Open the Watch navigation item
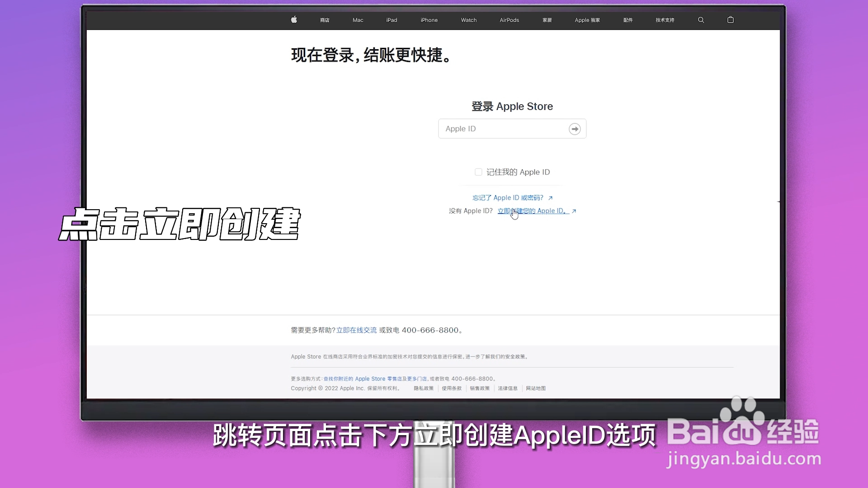Viewport: 868px width, 488px height. coord(468,20)
